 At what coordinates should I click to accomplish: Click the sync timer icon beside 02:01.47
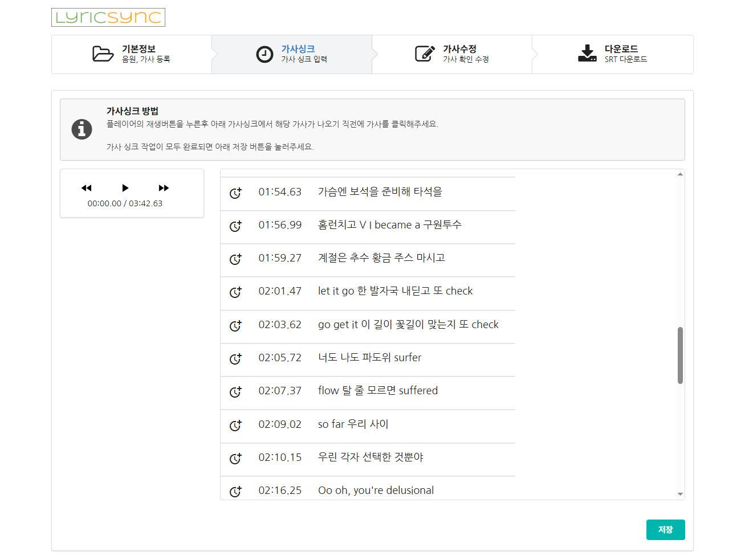(235, 292)
